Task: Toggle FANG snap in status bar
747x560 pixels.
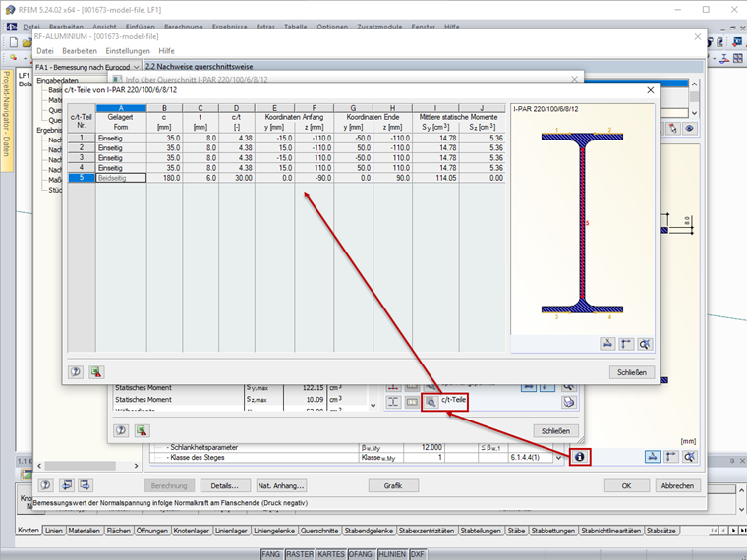Action: pos(270,554)
